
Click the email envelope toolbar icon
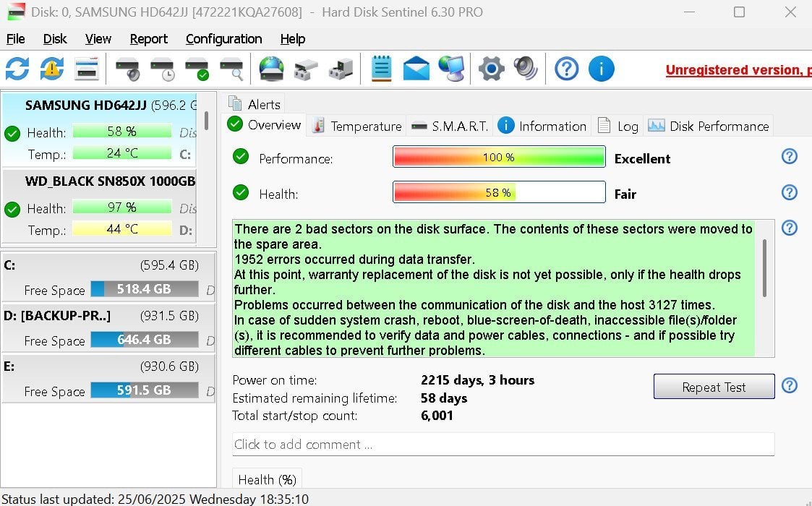tap(416, 69)
